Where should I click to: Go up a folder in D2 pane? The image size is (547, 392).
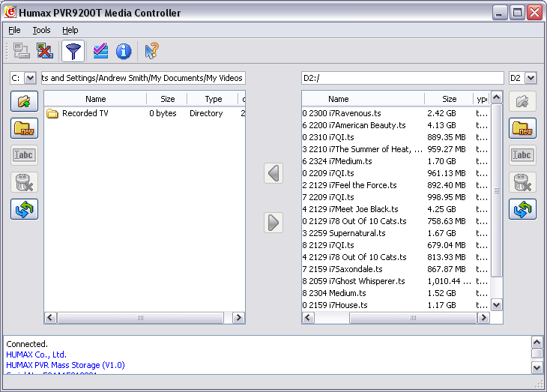[x=522, y=101]
